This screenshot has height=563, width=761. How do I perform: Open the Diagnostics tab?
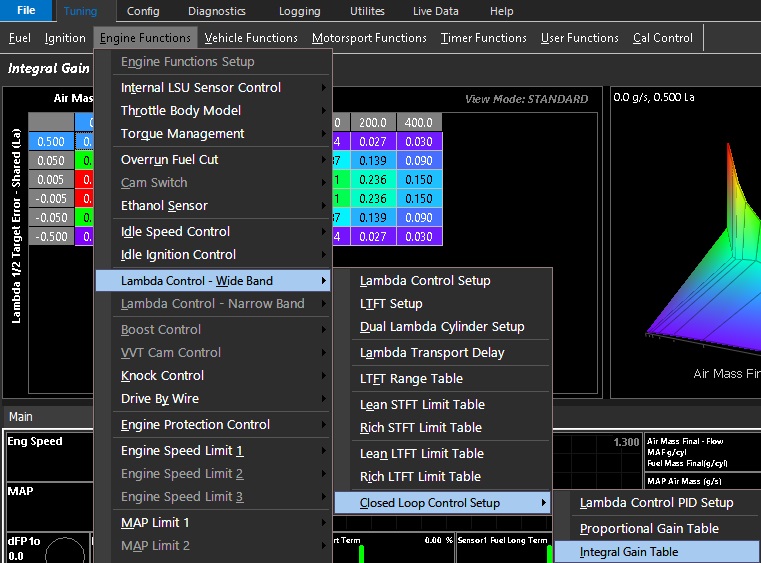216,11
